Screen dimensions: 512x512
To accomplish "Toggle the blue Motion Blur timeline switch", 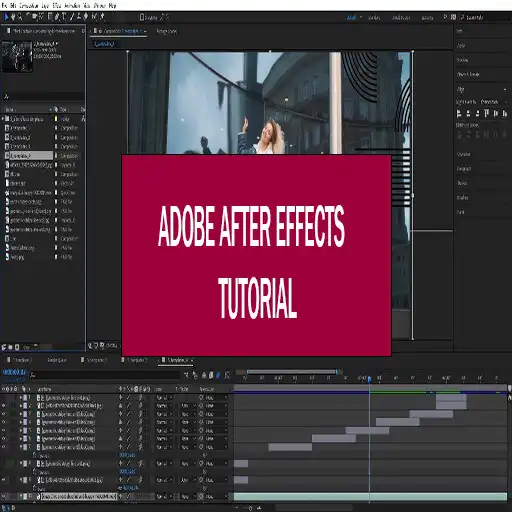I will 218,375.
